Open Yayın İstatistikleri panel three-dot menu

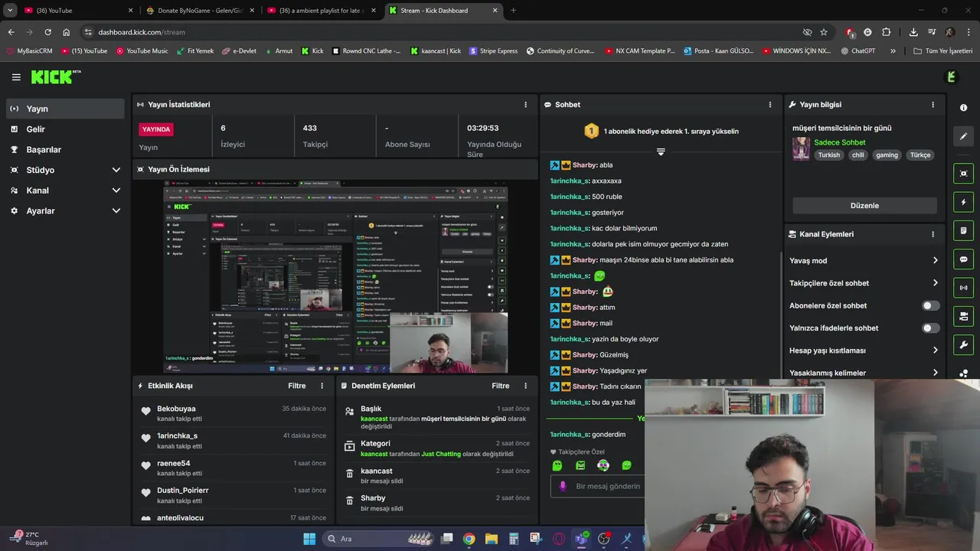525,104
